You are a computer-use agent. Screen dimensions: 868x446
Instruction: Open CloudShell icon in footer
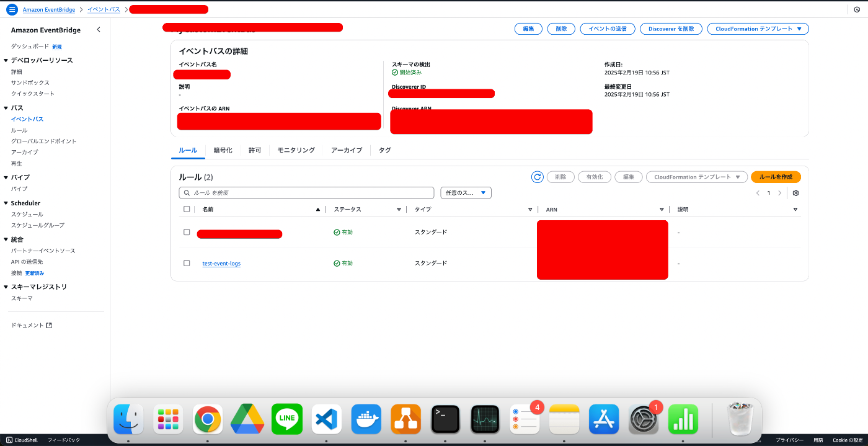pyautogui.click(x=9, y=440)
